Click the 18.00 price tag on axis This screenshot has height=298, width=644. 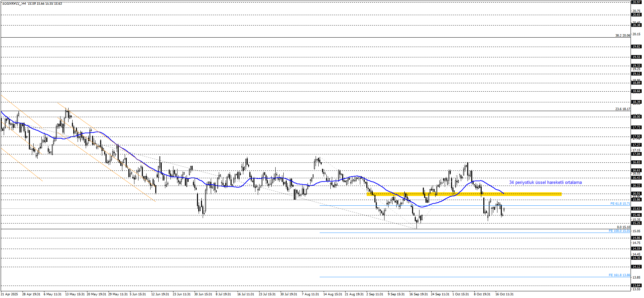[x=636, y=117]
